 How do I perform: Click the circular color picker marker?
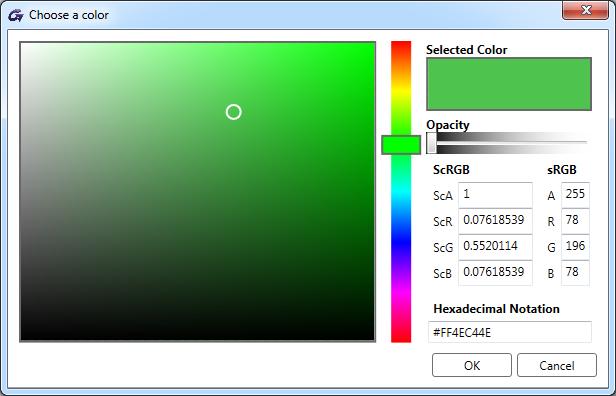[x=233, y=112]
